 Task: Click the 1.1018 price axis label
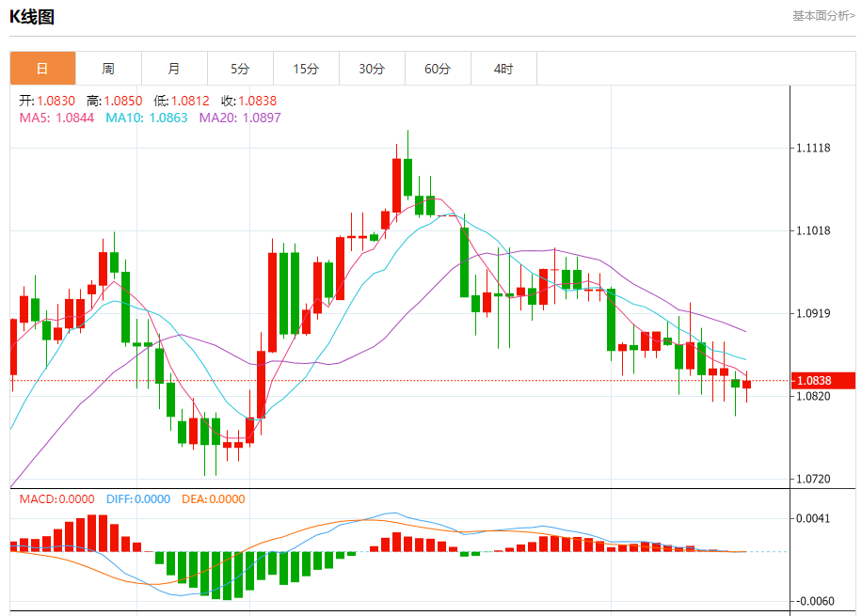coord(814,230)
